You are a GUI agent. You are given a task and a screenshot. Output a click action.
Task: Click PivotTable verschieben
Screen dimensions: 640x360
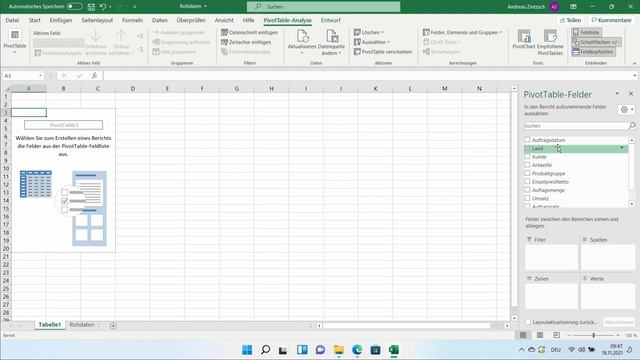click(x=383, y=52)
